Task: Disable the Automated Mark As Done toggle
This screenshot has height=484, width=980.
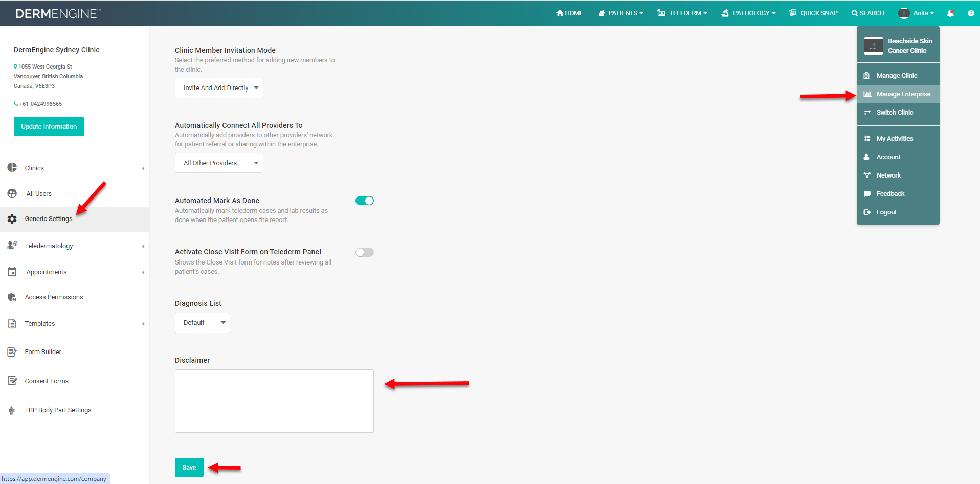Action: 365,201
